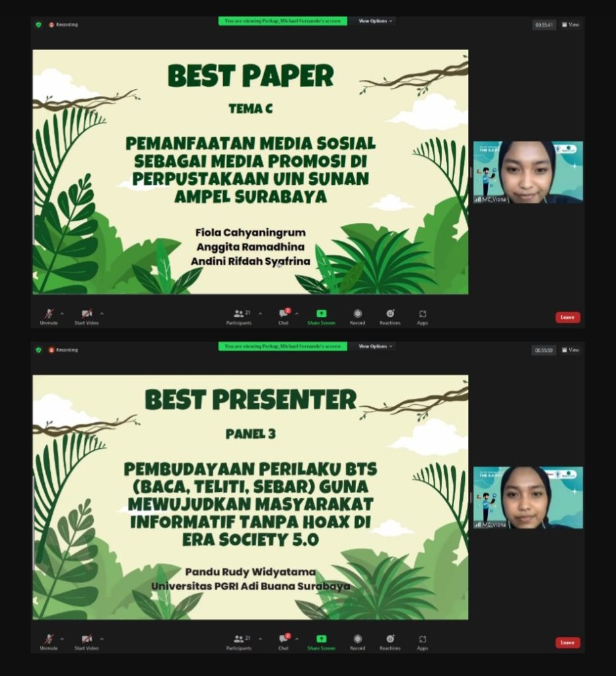Click View layout button in bottom window
Image resolution: width=616 pixels, height=676 pixels.
(570, 350)
